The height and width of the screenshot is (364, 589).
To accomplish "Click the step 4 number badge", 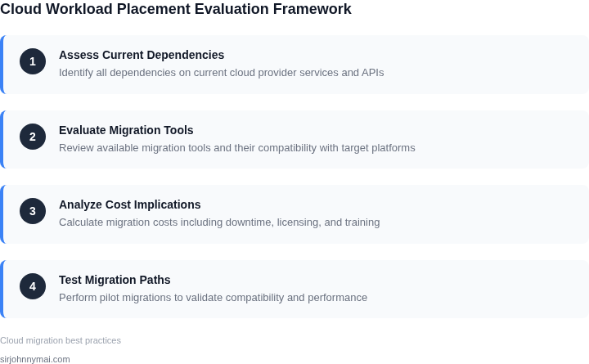I will (33, 286).
